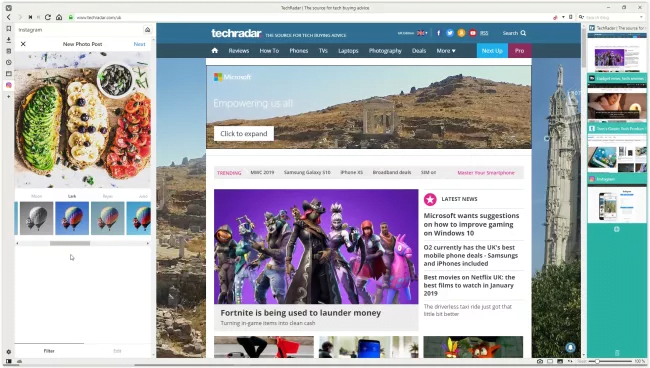
Task: Switch to the Filter tab
Action: point(49,351)
